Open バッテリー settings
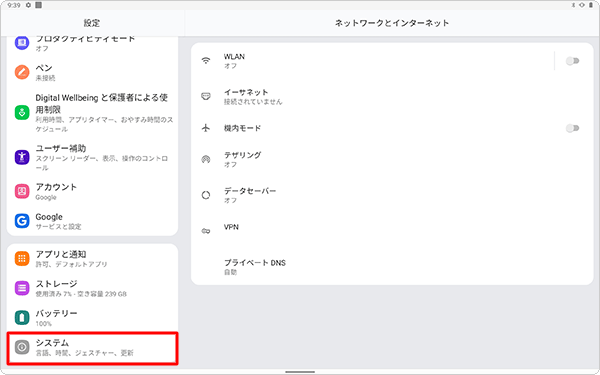The image size is (600, 375). (x=92, y=318)
